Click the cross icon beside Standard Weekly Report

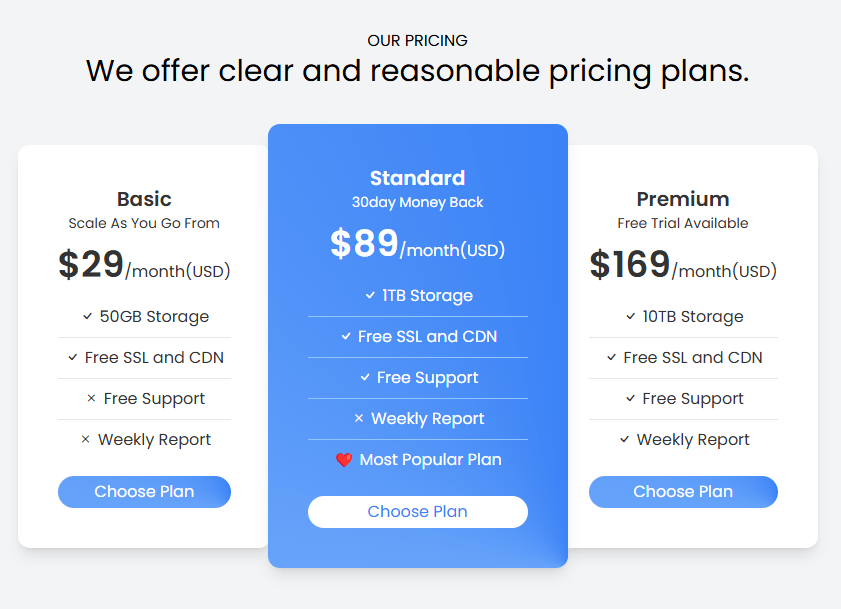(x=359, y=418)
